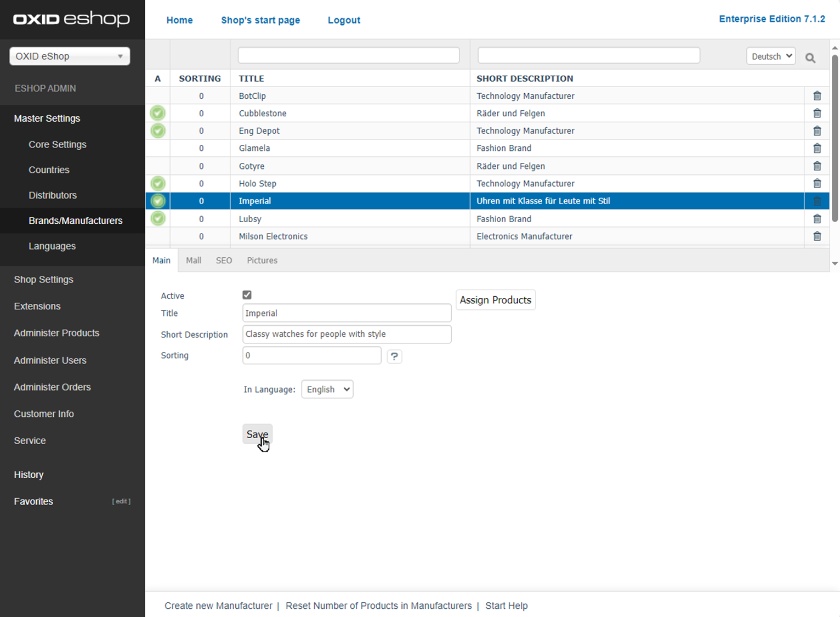Screen dimensions: 840x617
Task: Go to Home link
Action: pos(180,20)
